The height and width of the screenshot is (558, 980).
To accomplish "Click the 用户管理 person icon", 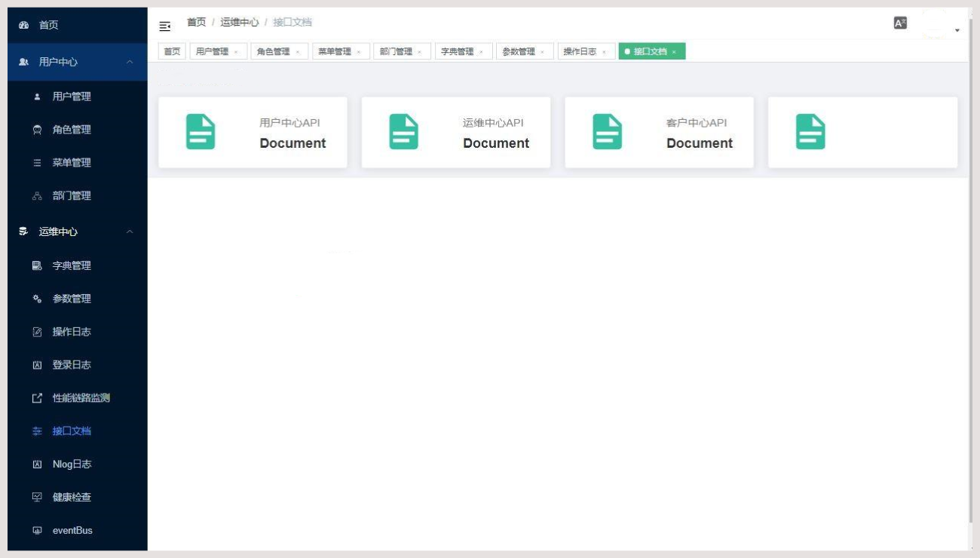I will (37, 97).
